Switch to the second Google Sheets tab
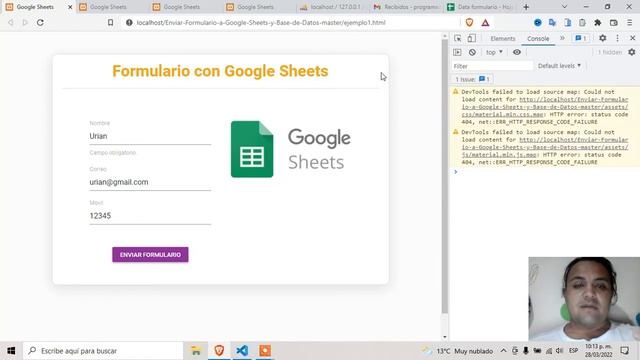Viewport: 640px width, 360px height. (x=109, y=7)
